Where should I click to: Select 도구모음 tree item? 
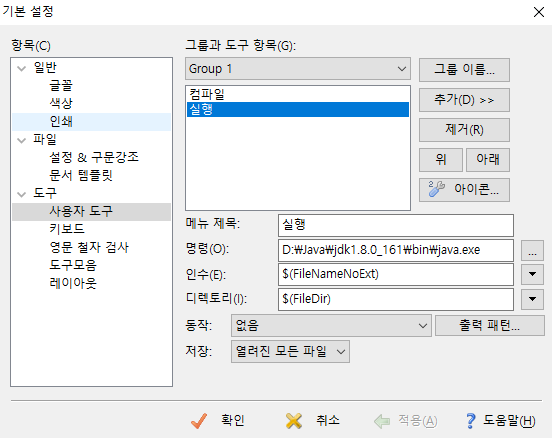coord(73,265)
